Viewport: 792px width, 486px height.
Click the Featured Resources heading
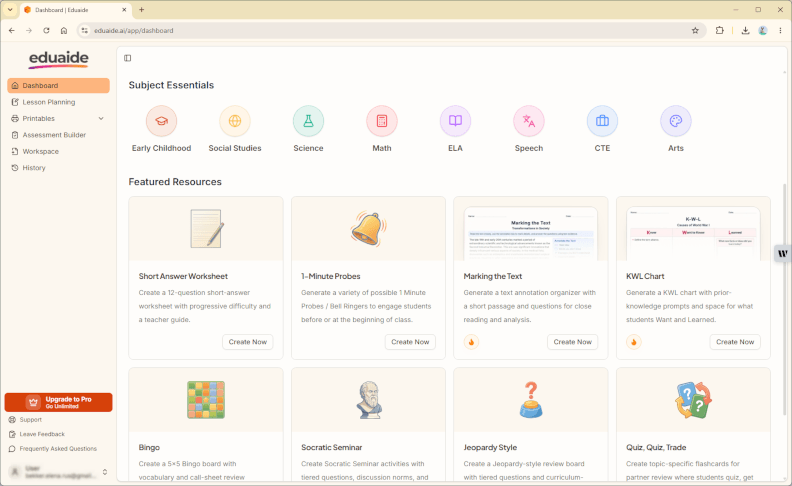[x=175, y=182]
